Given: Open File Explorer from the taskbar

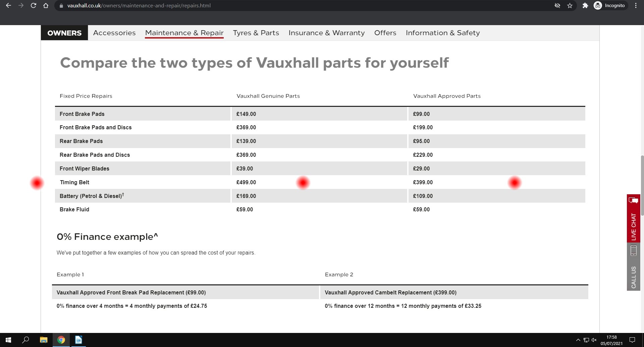Looking at the screenshot, I should coord(44,340).
